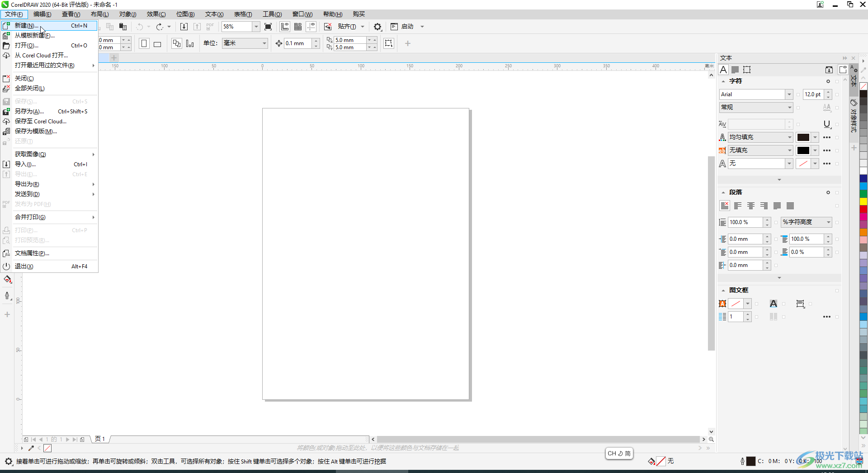Click the line spacing 100.0 % field
The image size is (868, 473).
click(745, 222)
